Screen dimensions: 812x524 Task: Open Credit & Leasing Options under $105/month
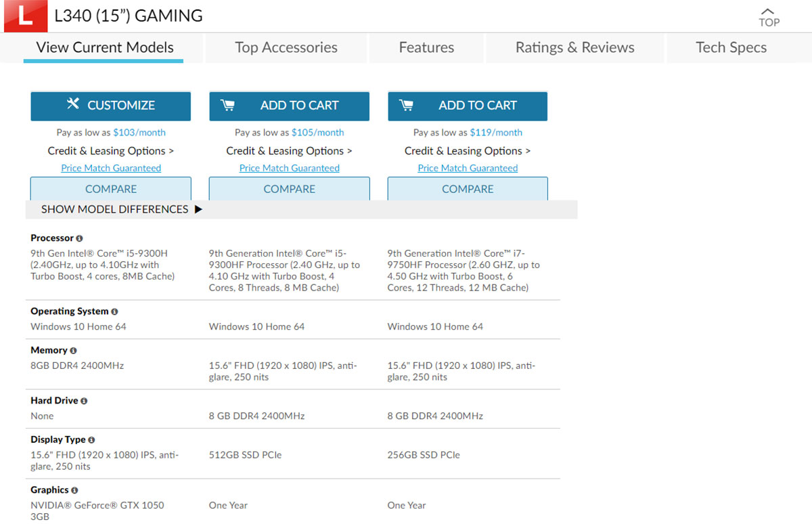289,151
